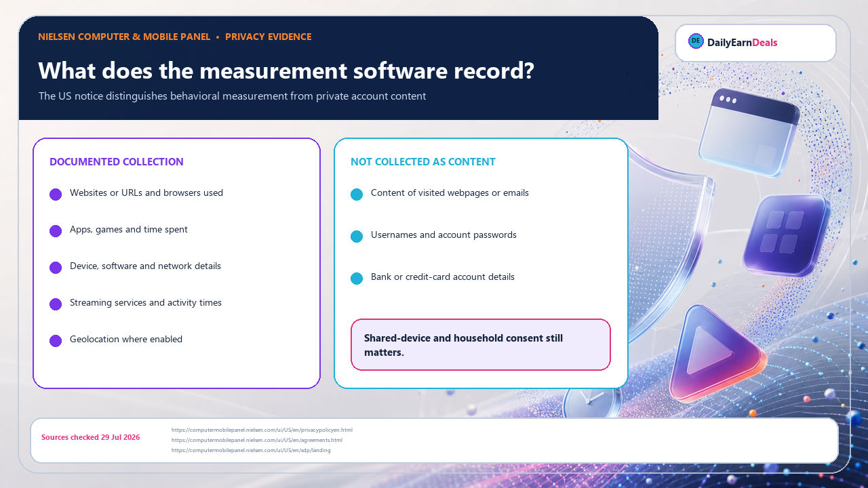The image size is (868, 488).
Task: Click 'Websites or URLs and browsers used'
Action: [146, 193]
